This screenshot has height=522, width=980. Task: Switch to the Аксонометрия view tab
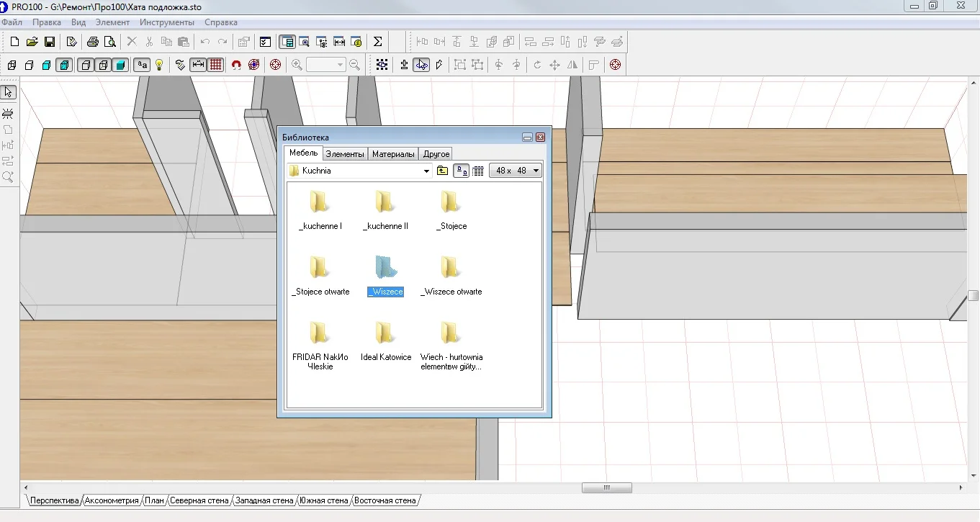tap(112, 500)
